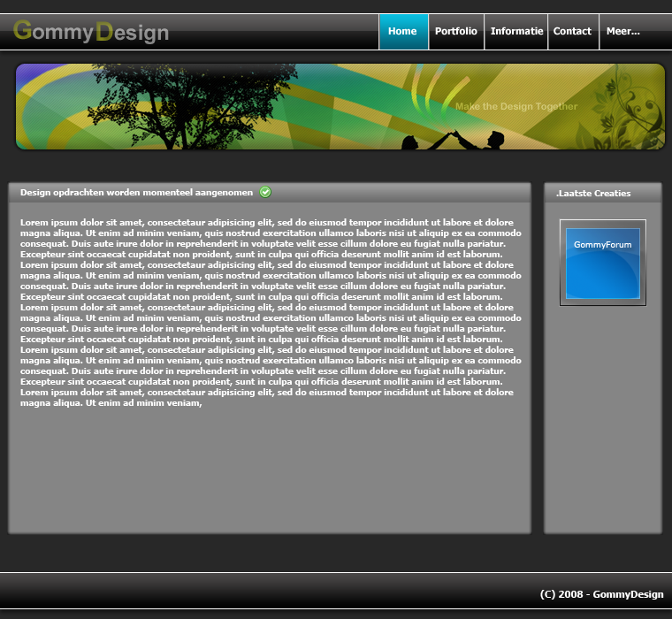Open the Home navigation tab
Viewport: 672px width, 619px height.
pos(403,32)
